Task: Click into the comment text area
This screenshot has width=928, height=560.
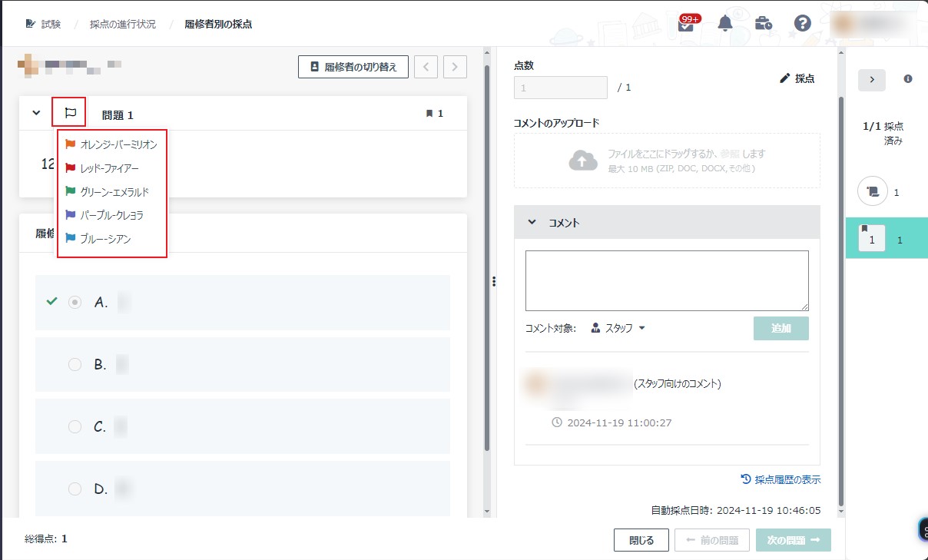Action: pos(666,280)
